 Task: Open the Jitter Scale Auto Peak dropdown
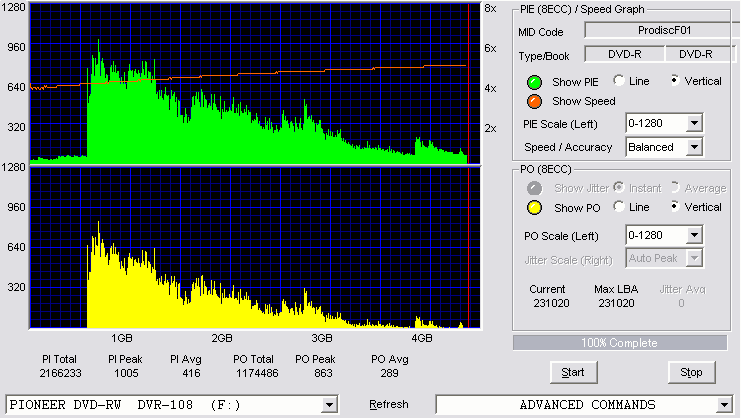[x=694, y=258]
